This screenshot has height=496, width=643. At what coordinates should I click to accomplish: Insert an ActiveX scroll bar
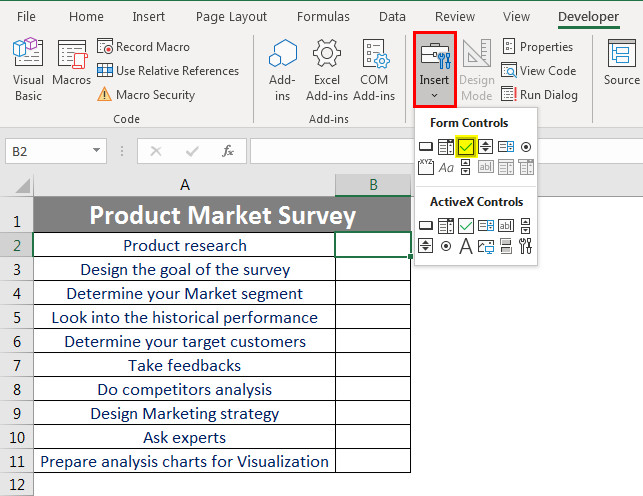click(526, 225)
